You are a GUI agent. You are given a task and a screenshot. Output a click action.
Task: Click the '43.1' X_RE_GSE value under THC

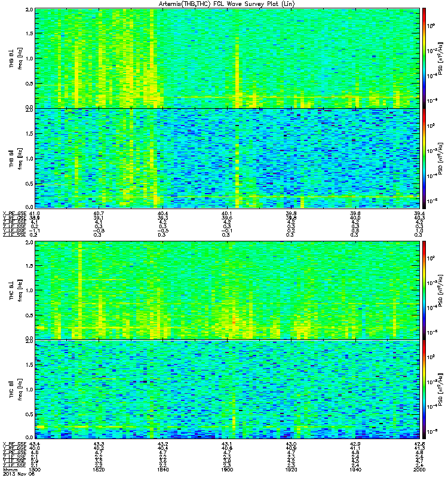tap(227, 443)
